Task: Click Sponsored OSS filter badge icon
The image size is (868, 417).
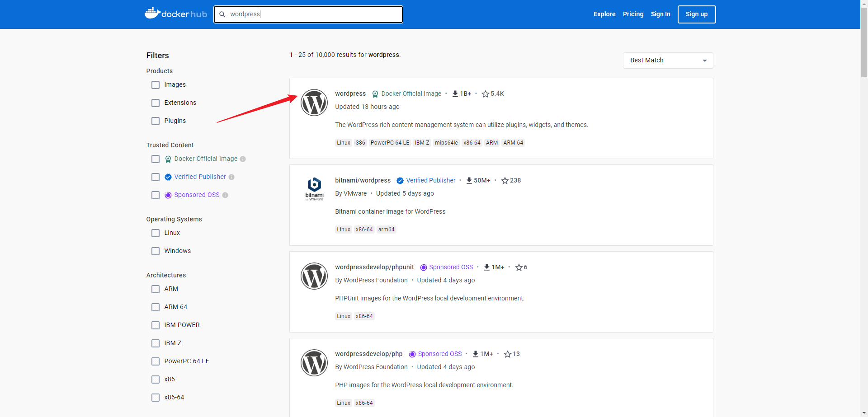Action: click(x=168, y=195)
